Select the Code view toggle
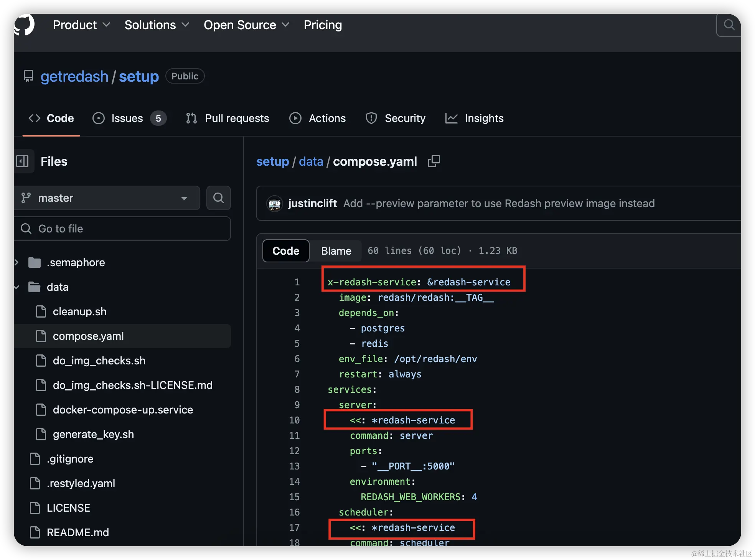 tap(285, 251)
